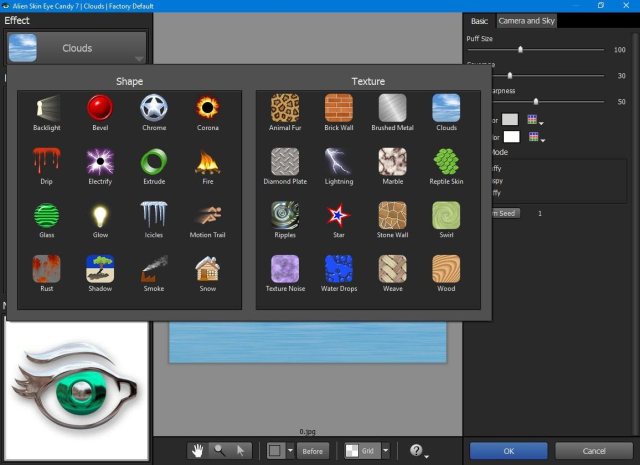Open the lower color palette picker
Viewport: 640px width, 465px height.
[x=536, y=137]
